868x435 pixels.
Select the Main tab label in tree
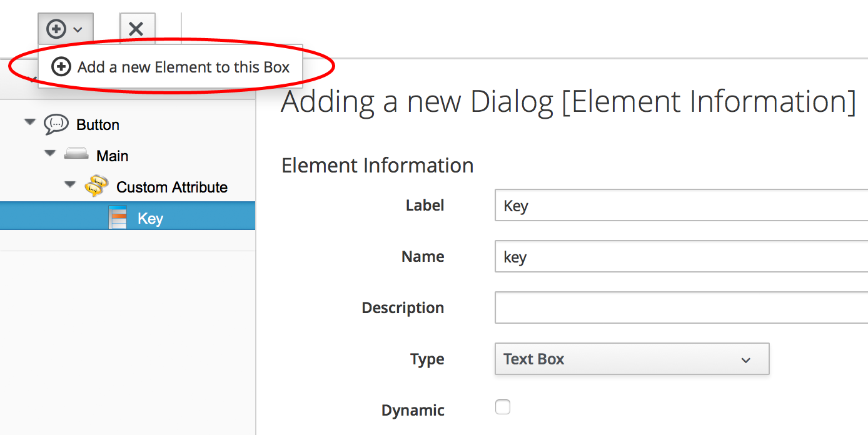tap(113, 156)
